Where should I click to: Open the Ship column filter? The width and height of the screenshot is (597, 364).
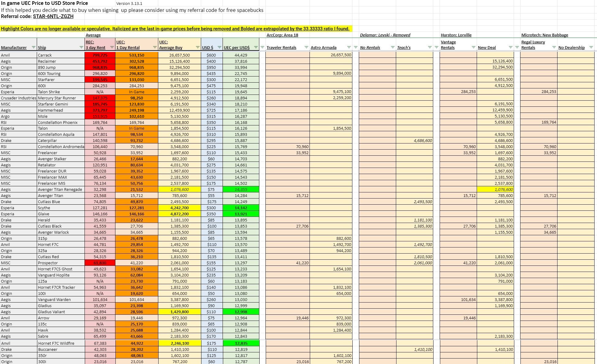point(81,47)
